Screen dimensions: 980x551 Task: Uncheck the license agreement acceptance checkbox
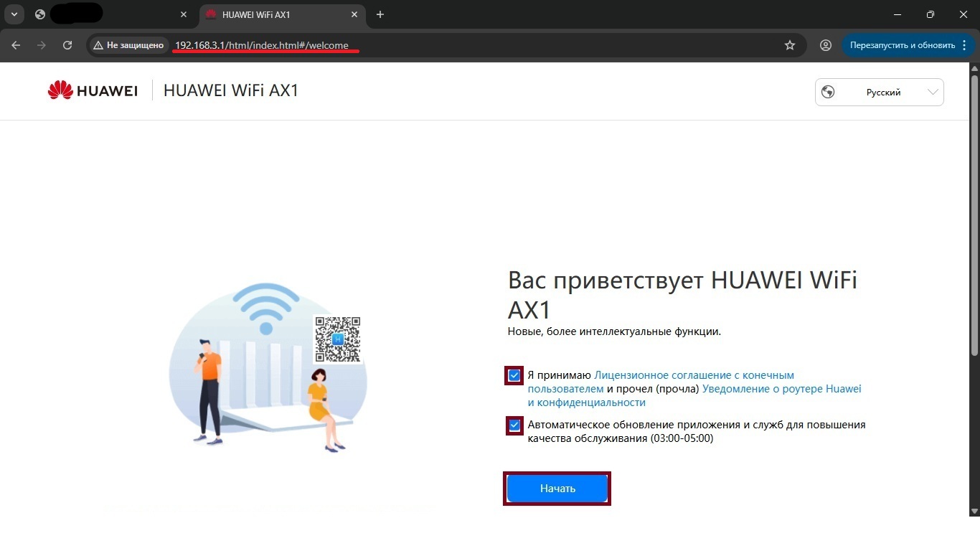(514, 375)
